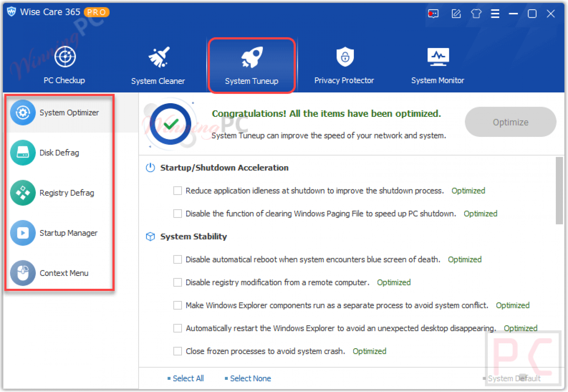The height and width of the screenshot is (392, 568).
Task: Click the Congratulations optimized message
Action: pyautogui.click(x=327, y=114)
